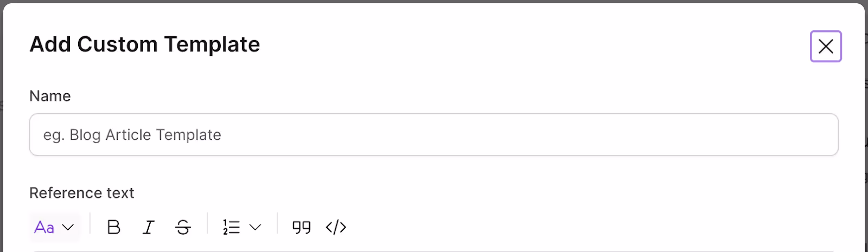Click the "eg. Blog Article Template" placeholder
This screenshot has width=868, height=252.
(x=132, y=135)
